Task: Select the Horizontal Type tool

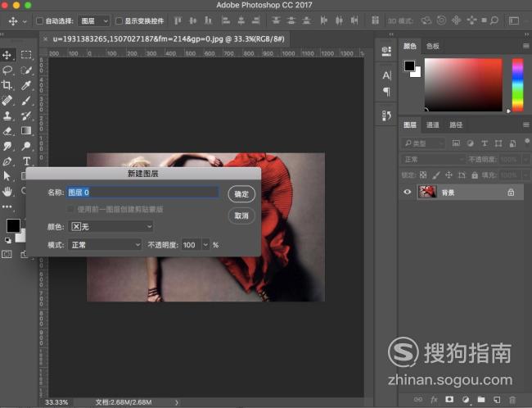Action: pos(26,161)
